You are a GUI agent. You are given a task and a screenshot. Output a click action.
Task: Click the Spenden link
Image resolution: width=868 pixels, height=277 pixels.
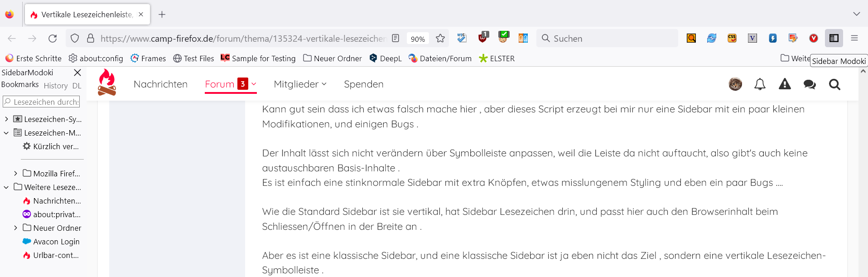(363, 84)
